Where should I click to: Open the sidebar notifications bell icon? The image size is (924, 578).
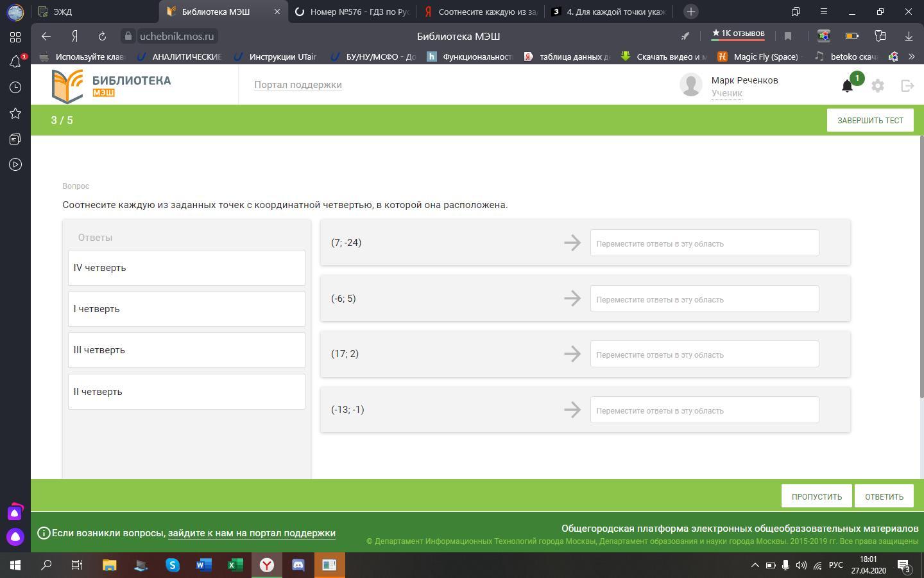[x=15, y=62]
